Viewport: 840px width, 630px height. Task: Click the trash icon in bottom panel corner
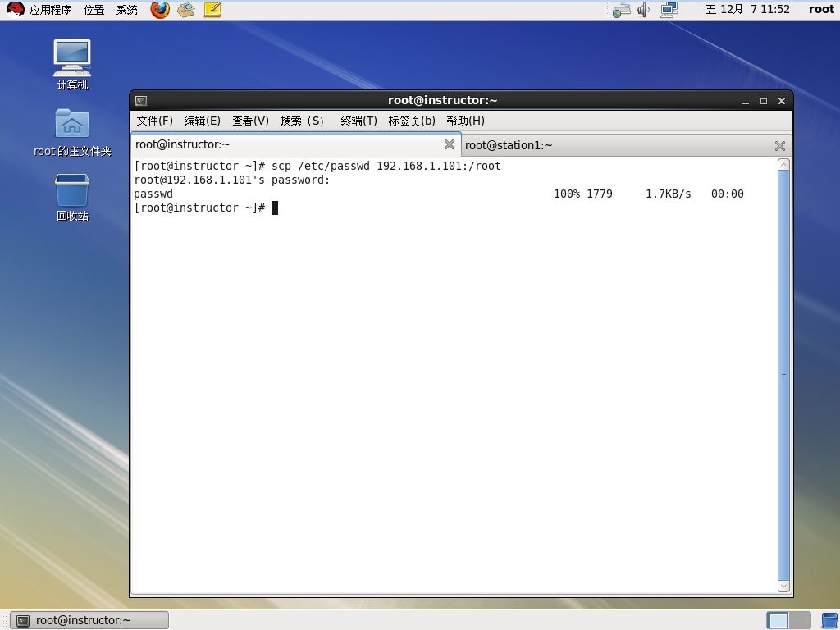[x=829, y=620]
